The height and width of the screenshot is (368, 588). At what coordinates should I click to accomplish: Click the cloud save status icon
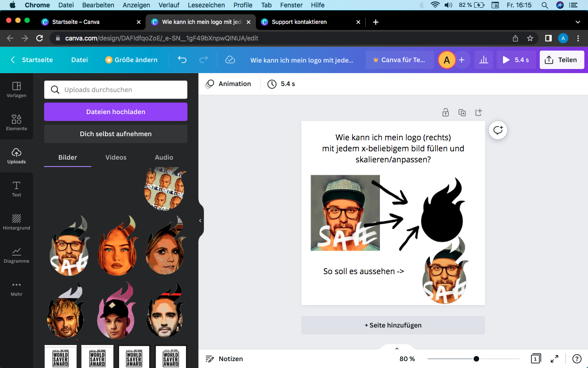pyautogui.click(x=230, y=60)
